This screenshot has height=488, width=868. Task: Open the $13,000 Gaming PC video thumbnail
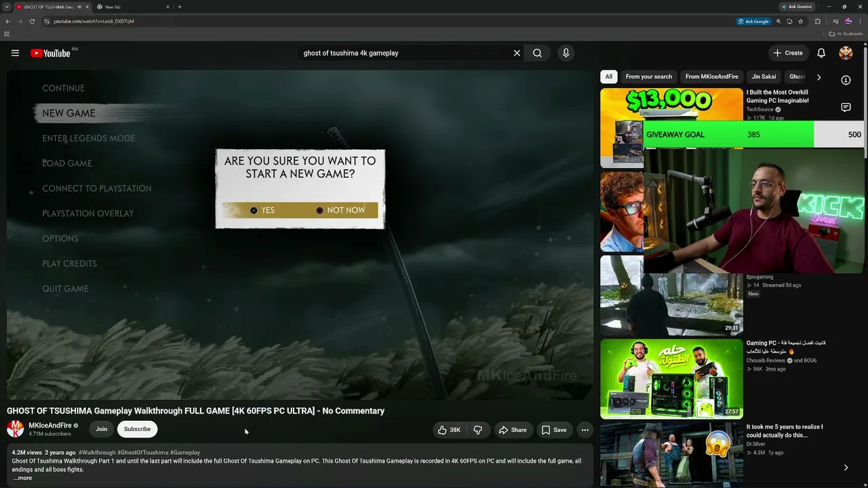(671, 104)
